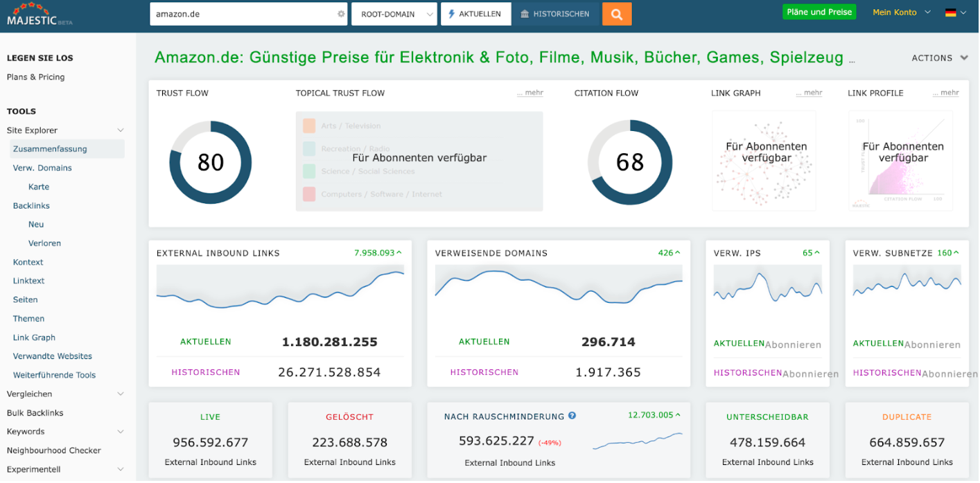Click Abonnieren beside AKTUELLEN in Verw. IPs
The image size is (980, 483).
(x=793, y=344)
